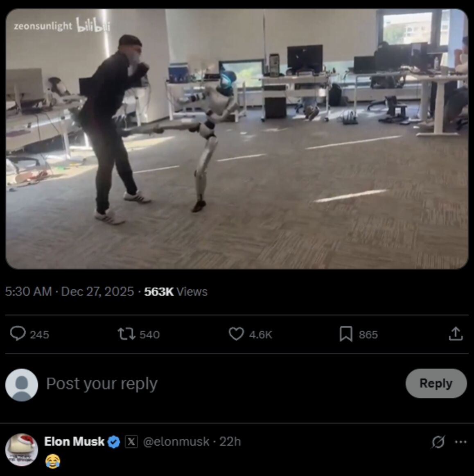The image size is (474, 476).
Task: Like the post with the heart
Action: click(236, 334)
